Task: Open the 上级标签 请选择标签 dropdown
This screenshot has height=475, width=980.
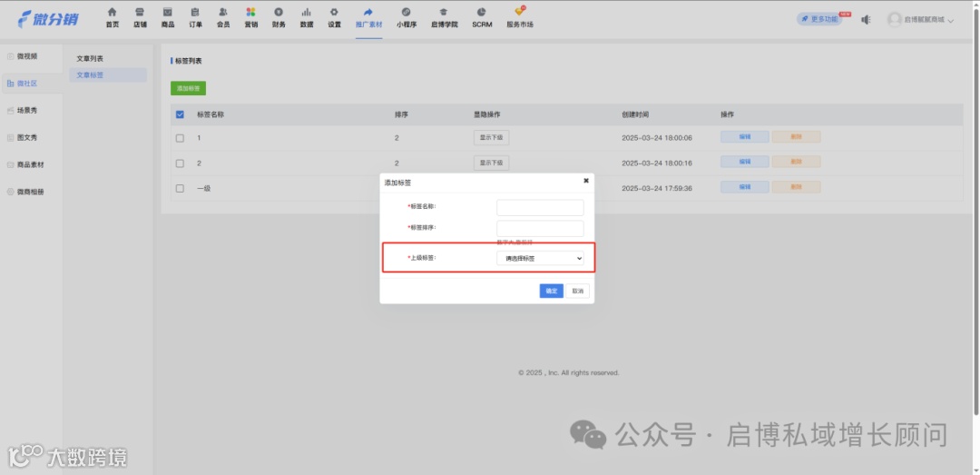Action: [540, 258]
